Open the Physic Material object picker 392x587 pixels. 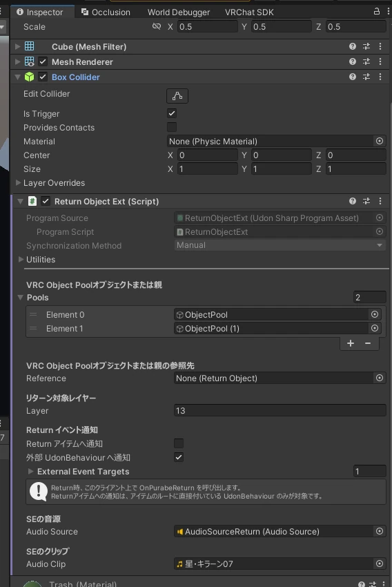pos(380,141)
